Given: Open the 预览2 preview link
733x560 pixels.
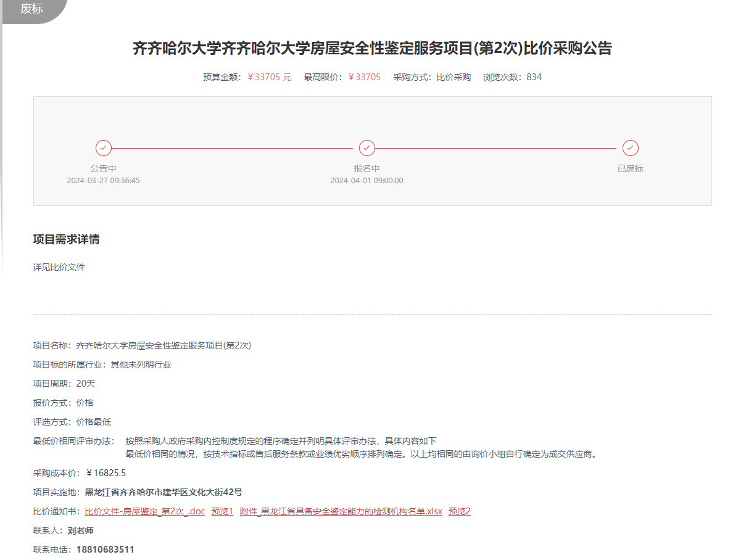Looking at the screenshot, I should coord(460,511).
